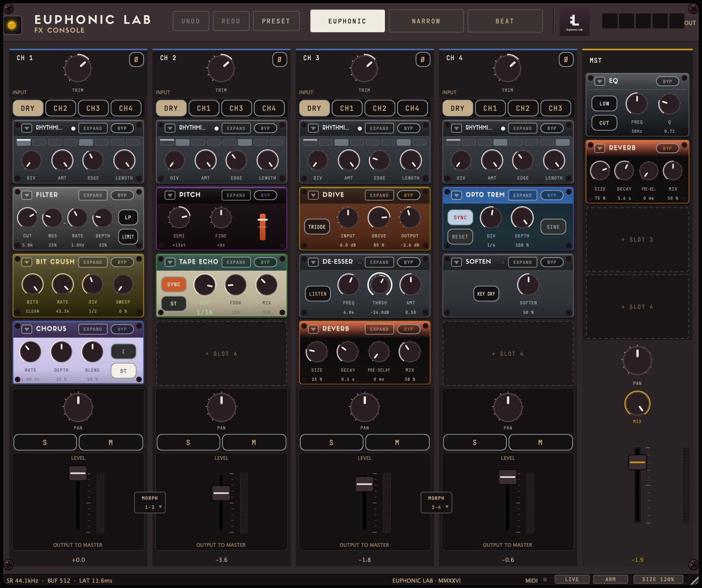This screenshot has width=702, height=588.
Task: Select CH3 as input for CH 4
Action: coord(556,108)
